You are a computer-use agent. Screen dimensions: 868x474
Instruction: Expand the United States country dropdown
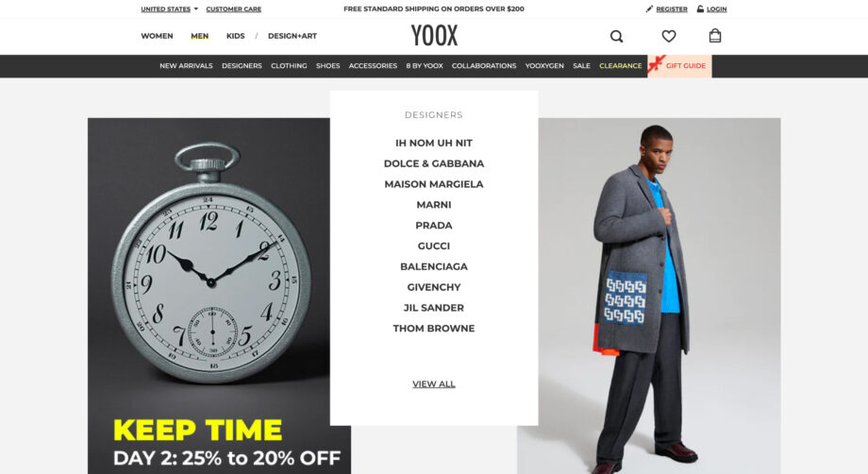(x=169, y=8)
